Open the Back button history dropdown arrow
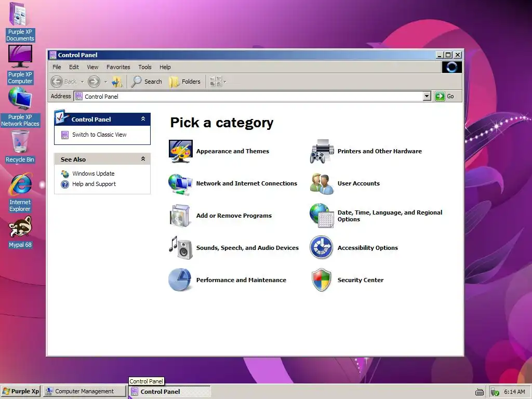The image size is (532, 399). [x=82, y=82]
